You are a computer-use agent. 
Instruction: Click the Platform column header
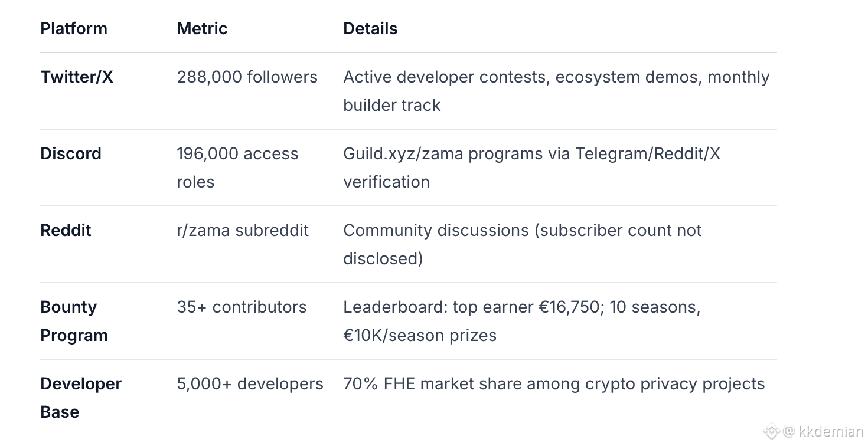click(x=74, y=28)
